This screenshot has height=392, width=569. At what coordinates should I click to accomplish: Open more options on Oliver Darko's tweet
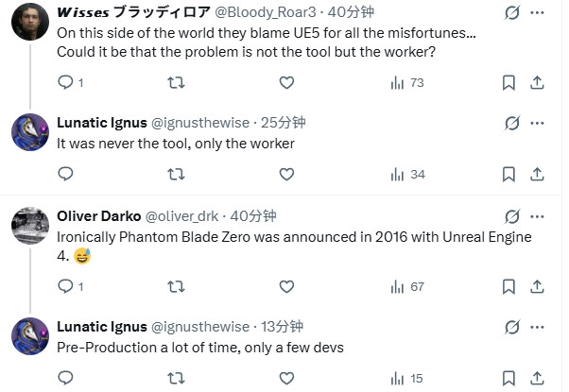(538, 216)
